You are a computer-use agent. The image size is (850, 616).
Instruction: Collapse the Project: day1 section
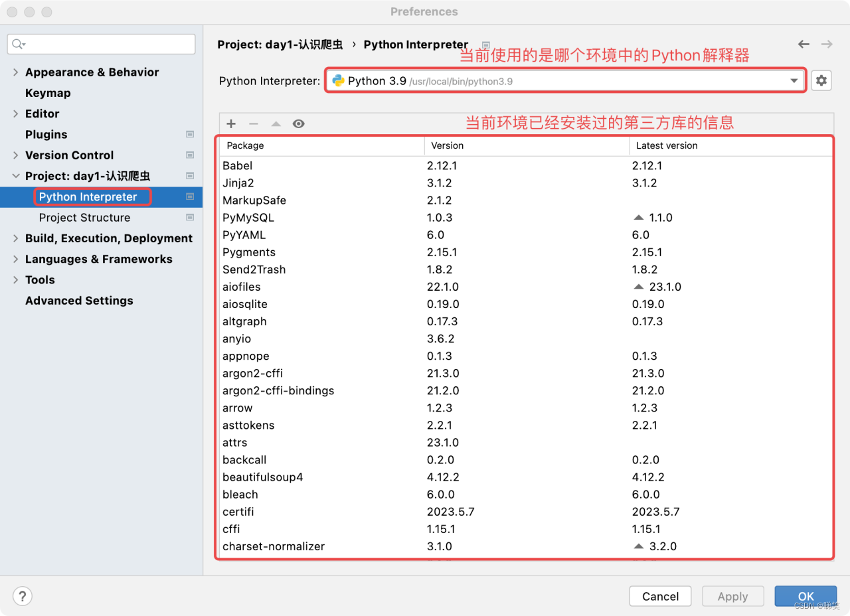15,176
